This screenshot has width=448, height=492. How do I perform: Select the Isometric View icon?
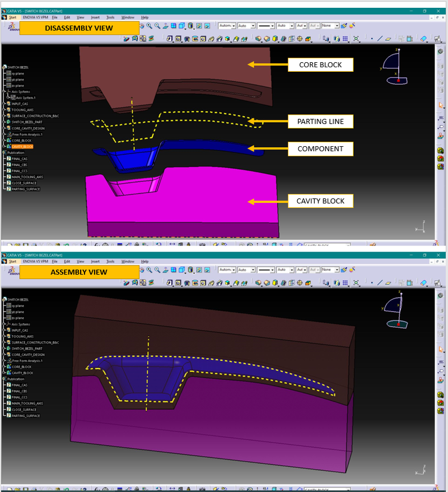coord(180,26)
